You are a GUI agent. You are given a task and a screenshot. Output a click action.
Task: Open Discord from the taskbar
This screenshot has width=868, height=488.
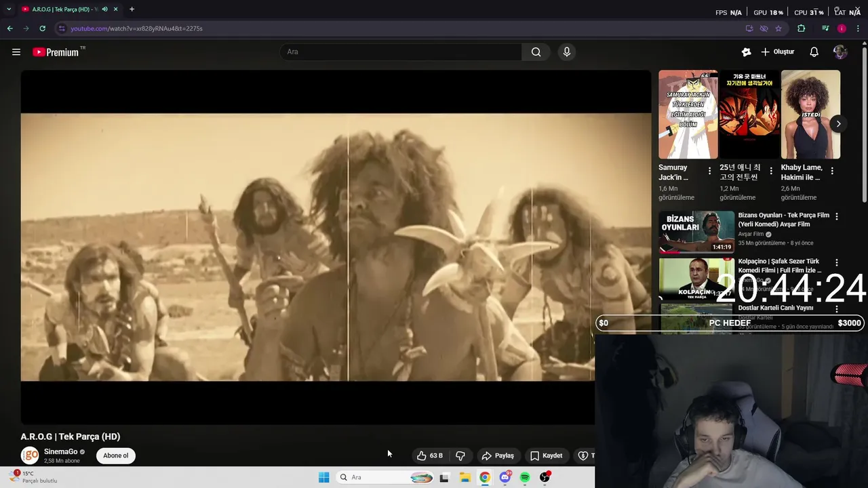[505, 477]
